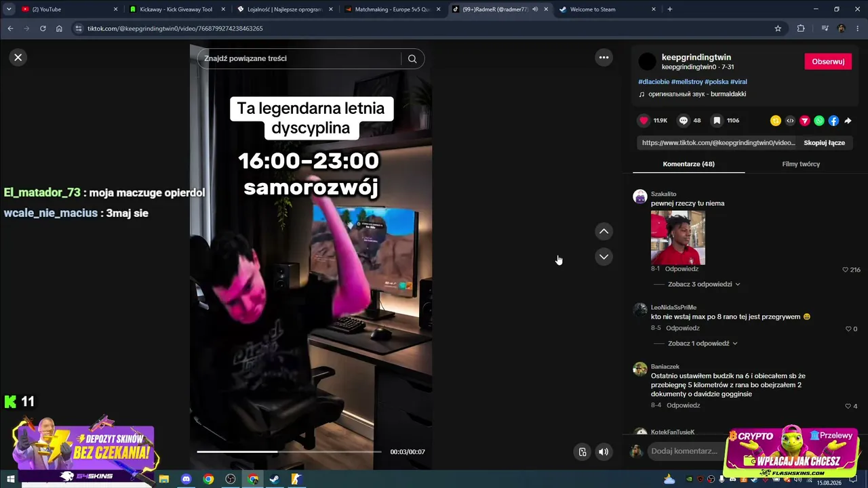Open the three-dot more options menu

pyautogui.click(x=604, y=58)
